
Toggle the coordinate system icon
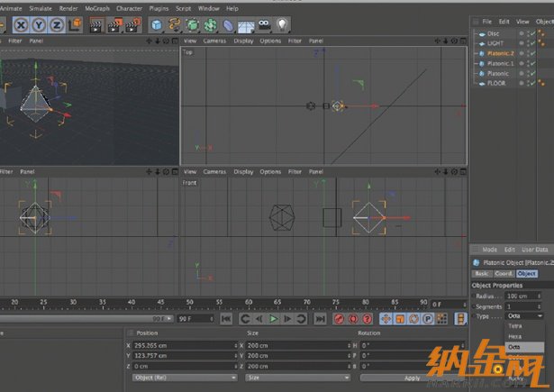(75, 25)
